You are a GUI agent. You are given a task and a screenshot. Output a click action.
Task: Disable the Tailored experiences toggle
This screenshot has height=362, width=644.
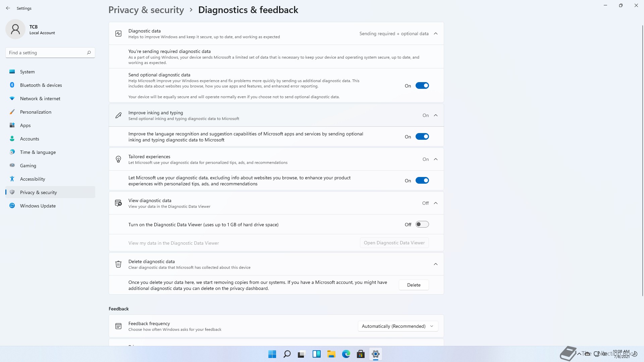(422, 180)
